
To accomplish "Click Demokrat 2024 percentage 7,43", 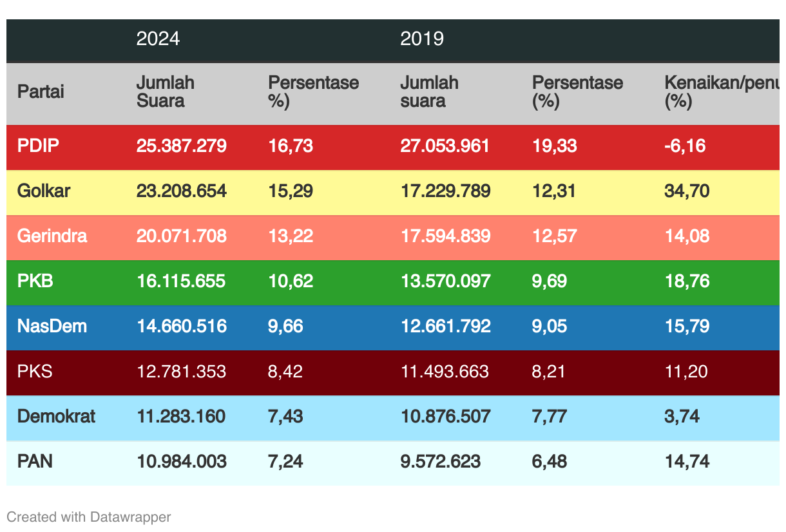I will pyautogui.click(x=285, y=416).
